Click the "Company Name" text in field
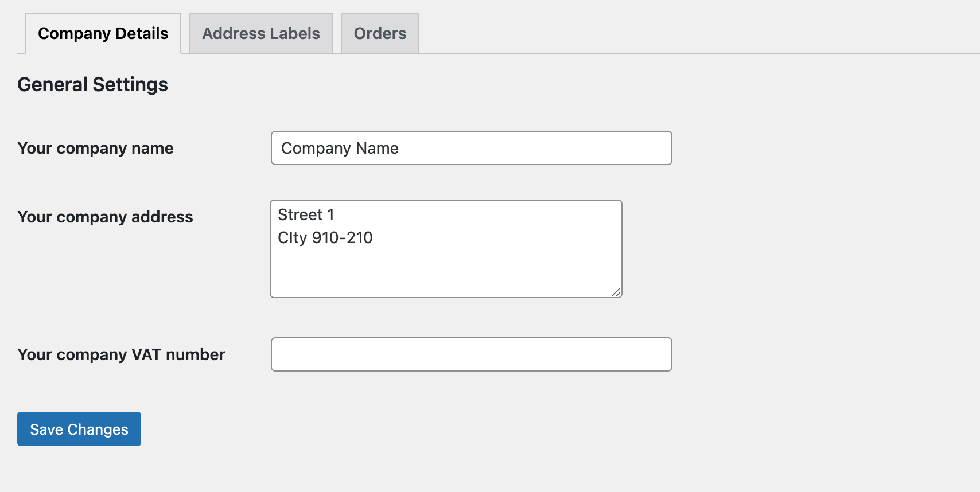This screenshot has width=980, height=492. 340,148
